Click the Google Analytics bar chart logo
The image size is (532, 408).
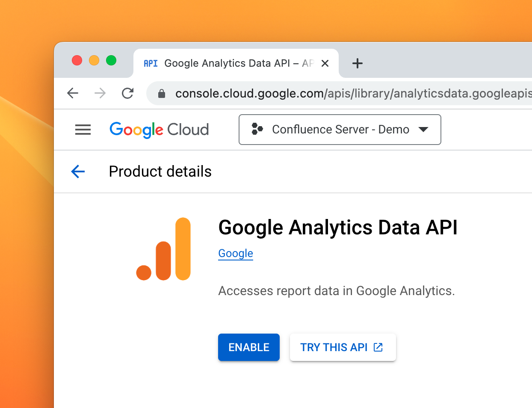point(163,249)
